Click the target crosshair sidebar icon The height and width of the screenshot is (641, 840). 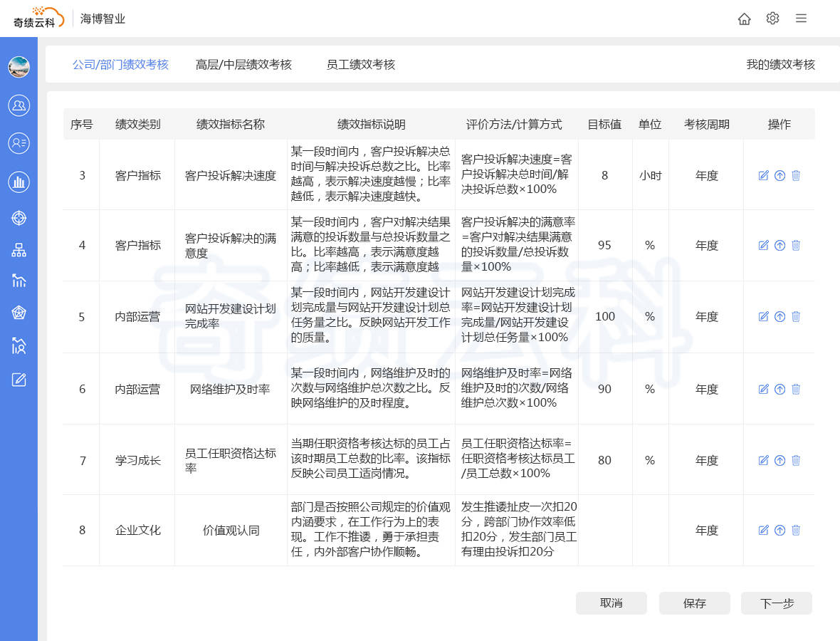19,218
